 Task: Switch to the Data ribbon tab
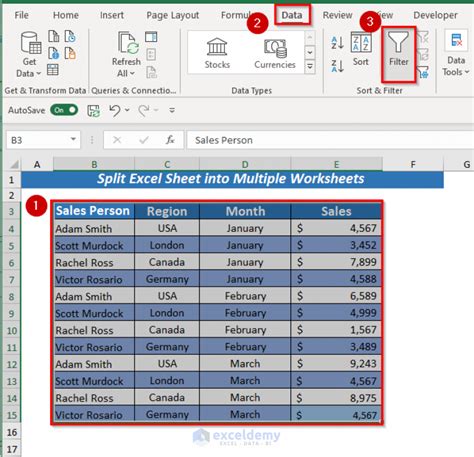pyautogui.click(x=292, y=15)
